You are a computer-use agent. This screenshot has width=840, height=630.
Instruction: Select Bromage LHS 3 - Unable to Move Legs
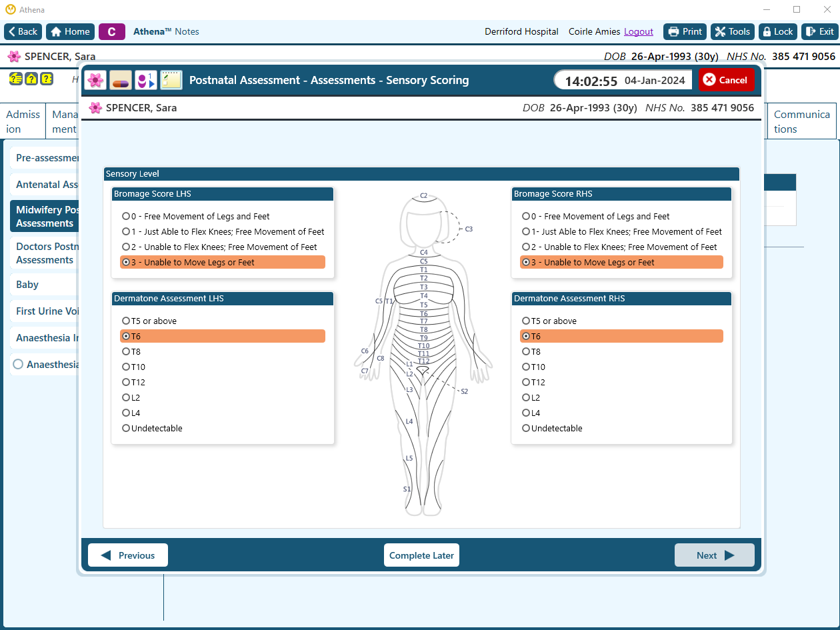pyautogui.click(x=223, y=262)
